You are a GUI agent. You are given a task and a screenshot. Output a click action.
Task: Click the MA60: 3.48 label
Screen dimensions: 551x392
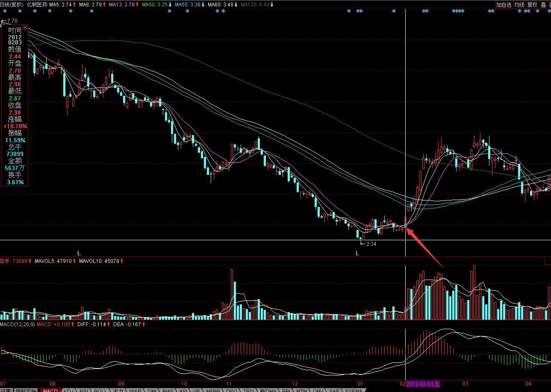(x=221, y=5)
